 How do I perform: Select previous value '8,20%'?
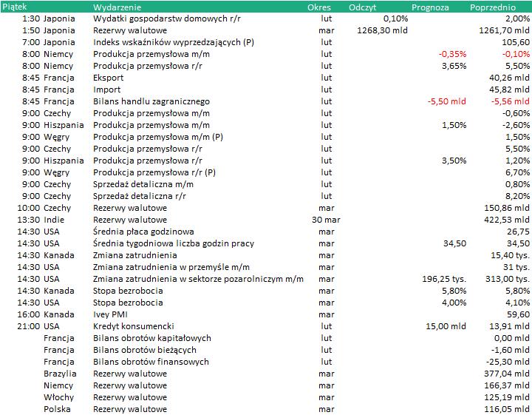click(517, 196)
